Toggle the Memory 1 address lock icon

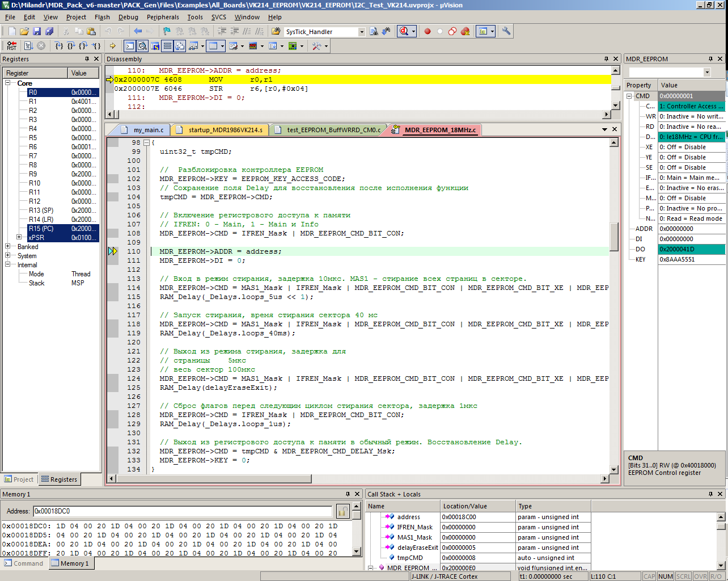[342, 511]
